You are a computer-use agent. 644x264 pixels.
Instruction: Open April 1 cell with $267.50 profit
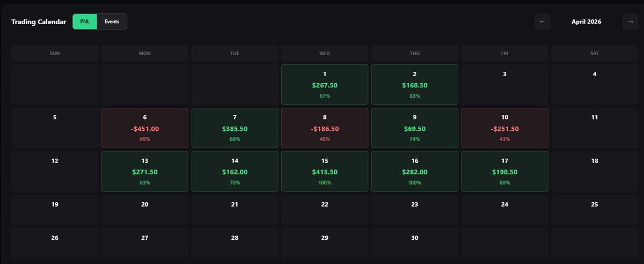coord(325,84)
